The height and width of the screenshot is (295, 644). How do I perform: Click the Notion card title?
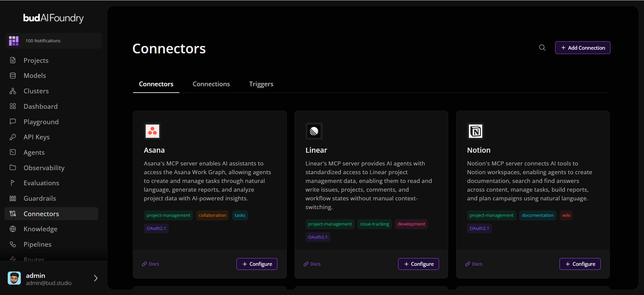[x=479, y=150]
